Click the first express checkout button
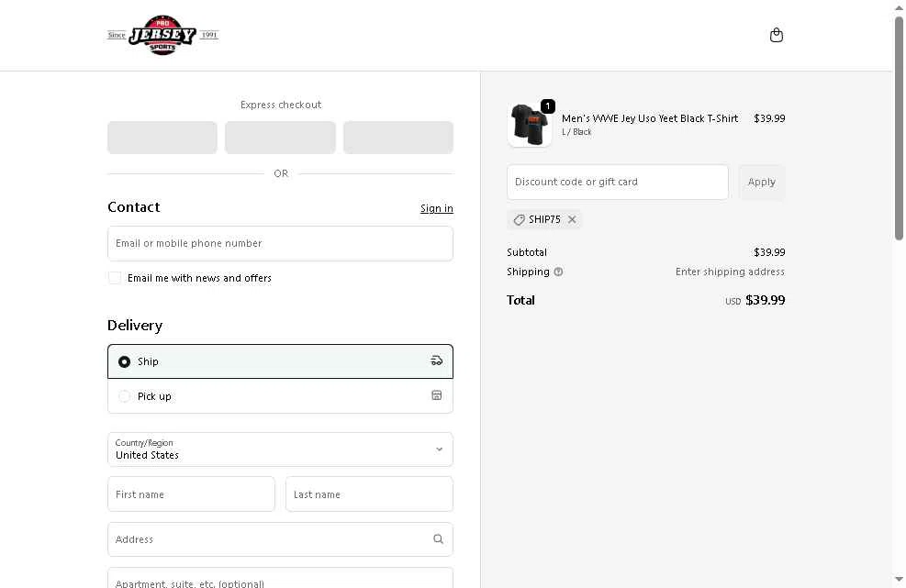The height and width of the screenshot is (588, 906). pyautogui.click(x=162, y=138)
